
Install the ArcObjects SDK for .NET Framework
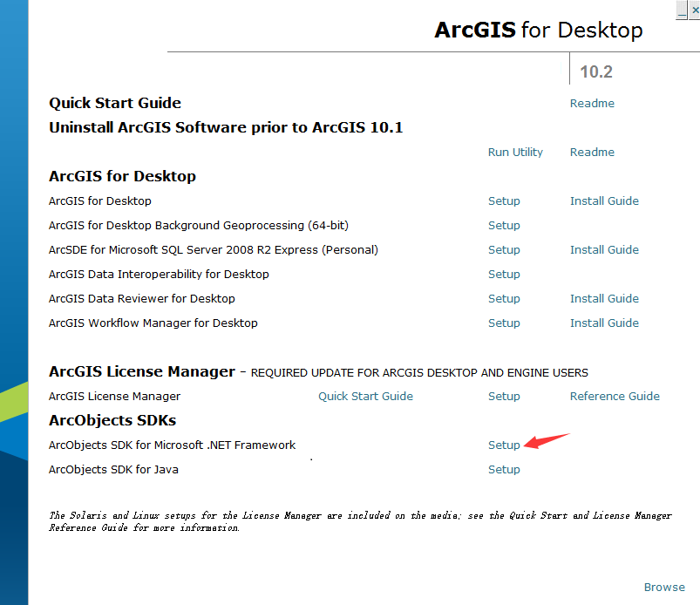click(x=504, y=445)
